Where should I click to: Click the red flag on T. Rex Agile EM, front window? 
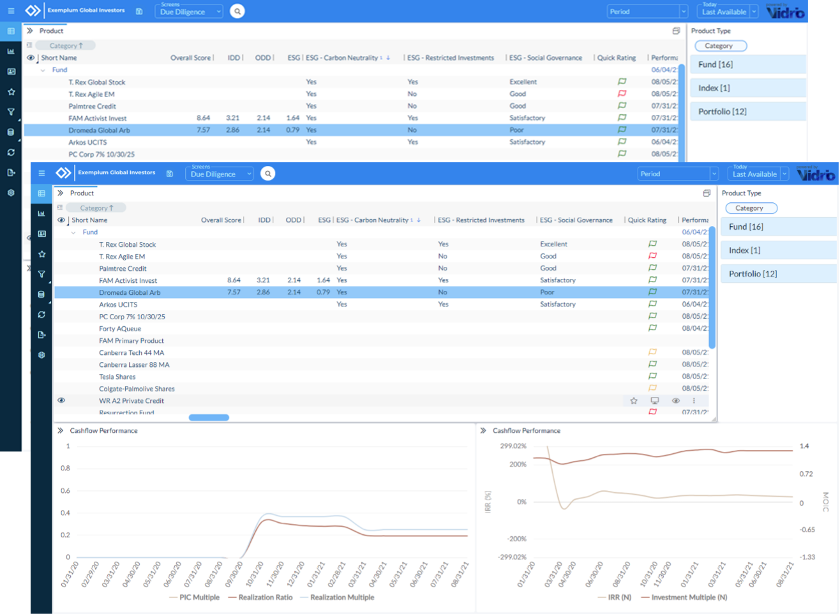tap(652, 256)
